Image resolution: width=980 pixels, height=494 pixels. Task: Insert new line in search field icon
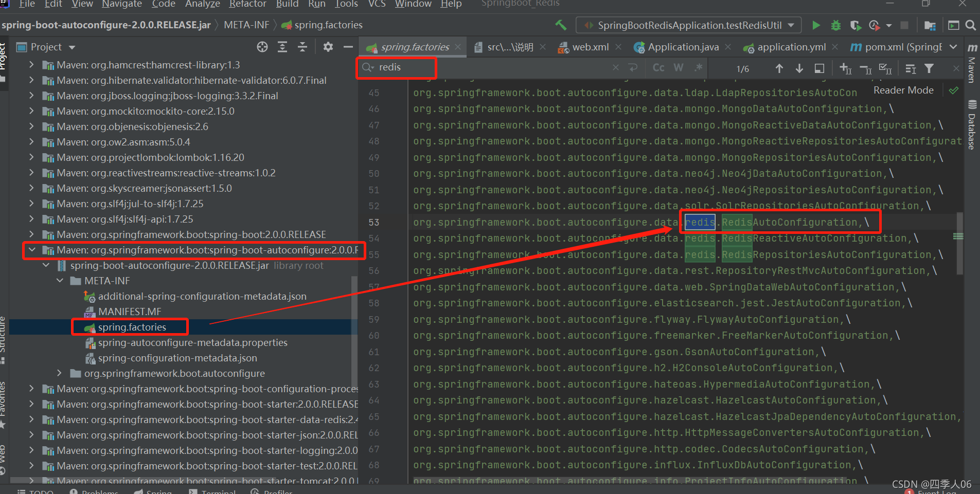tap(633, 67)
